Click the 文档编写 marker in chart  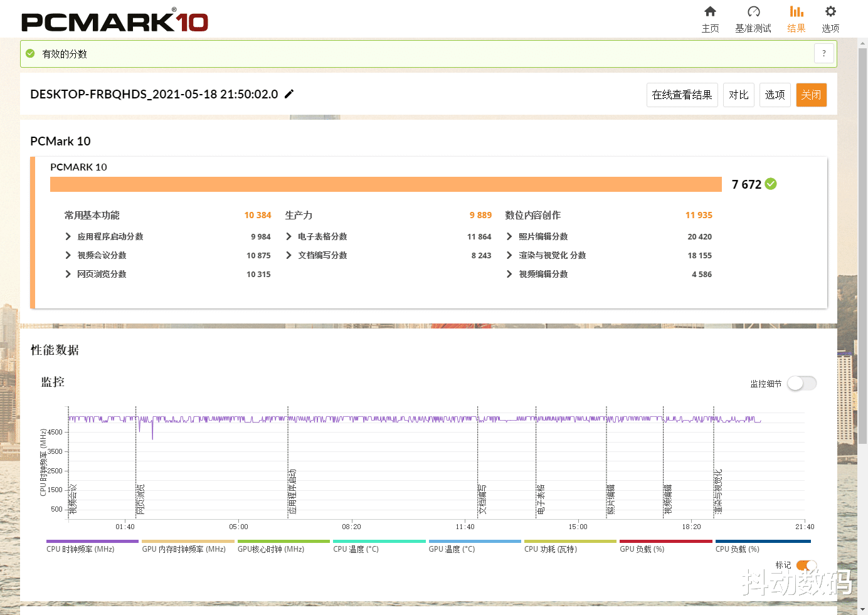click(x=482, y=499)
